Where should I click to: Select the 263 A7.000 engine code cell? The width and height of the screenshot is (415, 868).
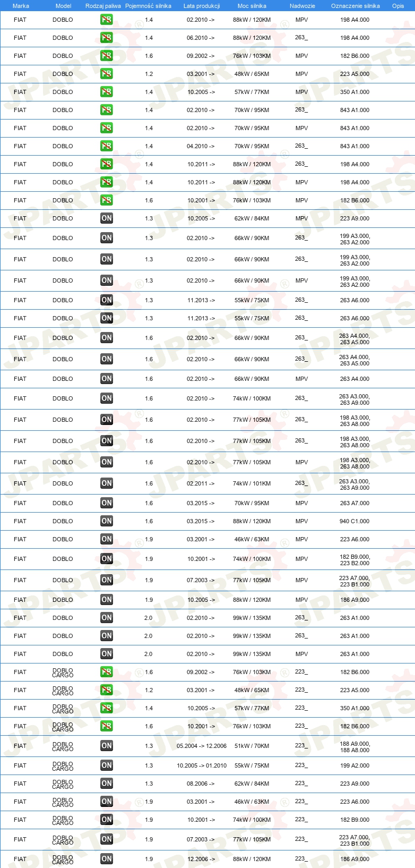[x=355, y=503]
